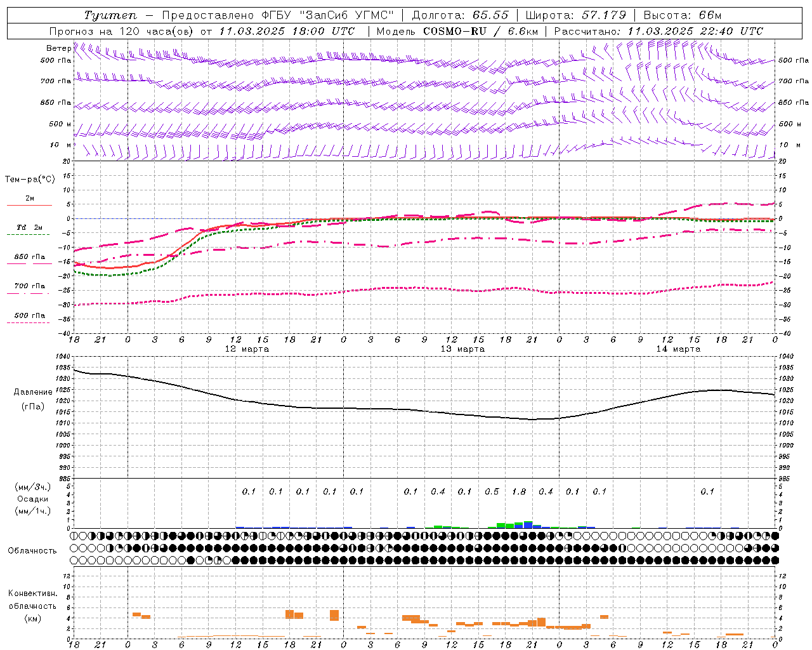
Task: Click the Облачность cloud cover label
Action: click(x=32, y=551)
